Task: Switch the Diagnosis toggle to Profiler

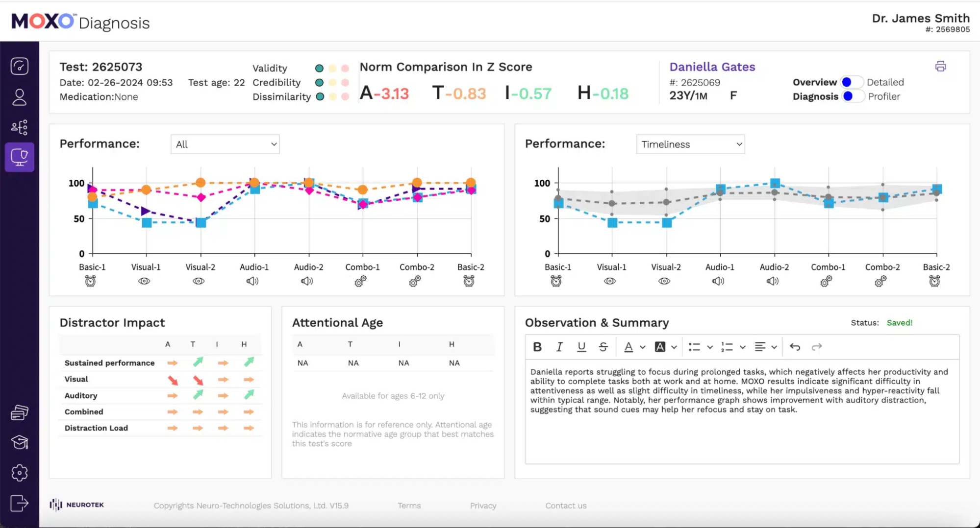Action: pos(853,96)
